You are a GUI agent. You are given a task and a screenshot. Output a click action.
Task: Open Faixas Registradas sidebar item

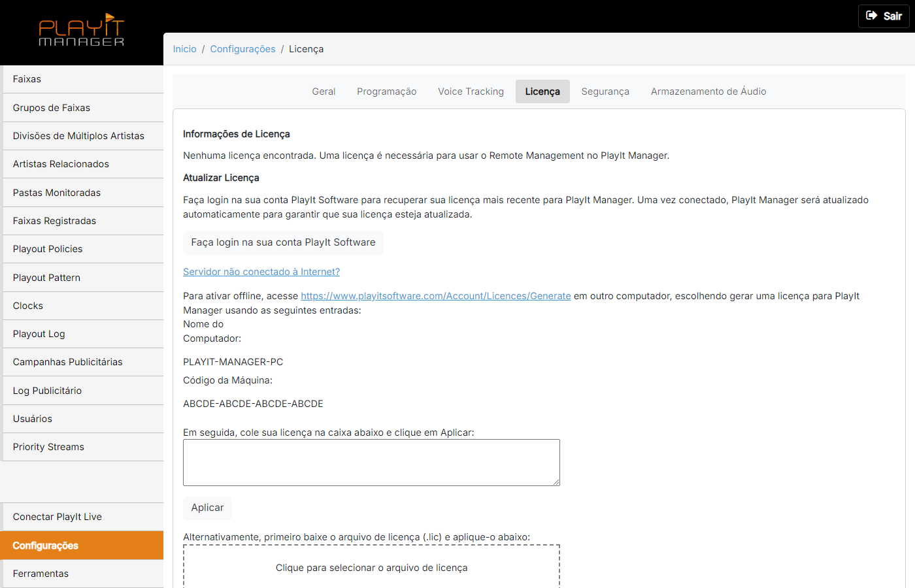tap(83, 221)
